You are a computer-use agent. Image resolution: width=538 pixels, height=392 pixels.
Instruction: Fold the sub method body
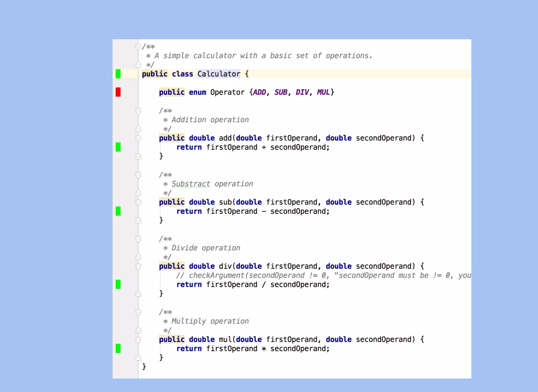pyautogui.click(x=138, y=202)
